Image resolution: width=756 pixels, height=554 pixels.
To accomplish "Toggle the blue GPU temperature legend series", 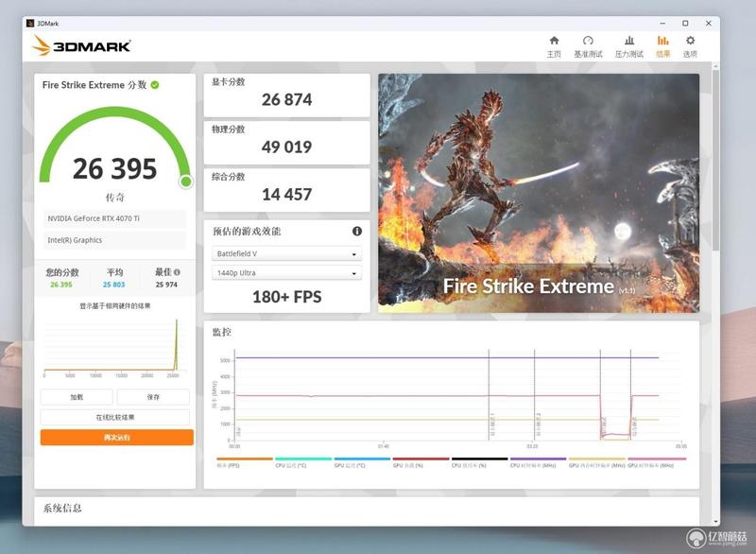I will tap(362, 462).
